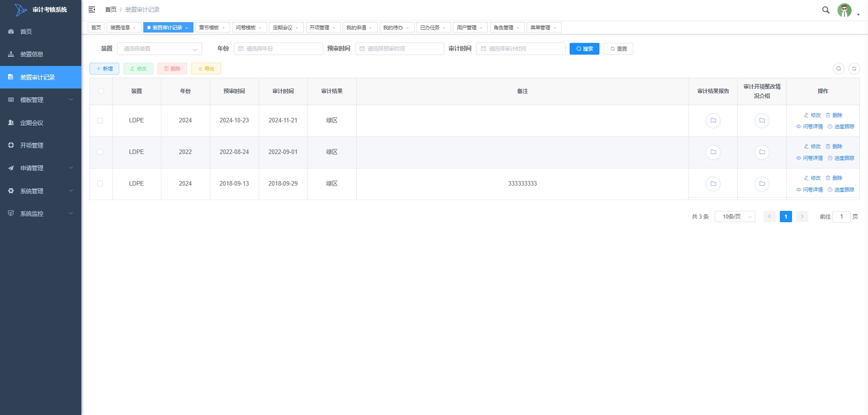Click 修改 link in 2018-09-13 row
Viewport: 868px width, 415px height.
(812, 178)
